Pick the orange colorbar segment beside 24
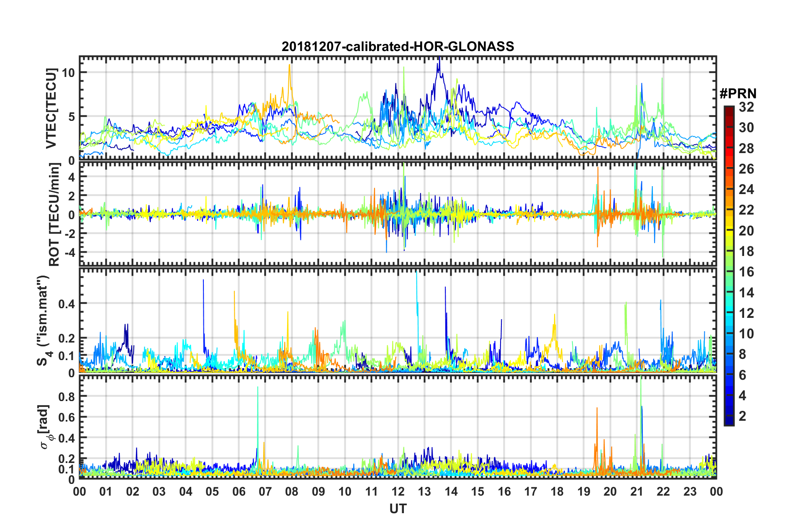 coord(729,189)
